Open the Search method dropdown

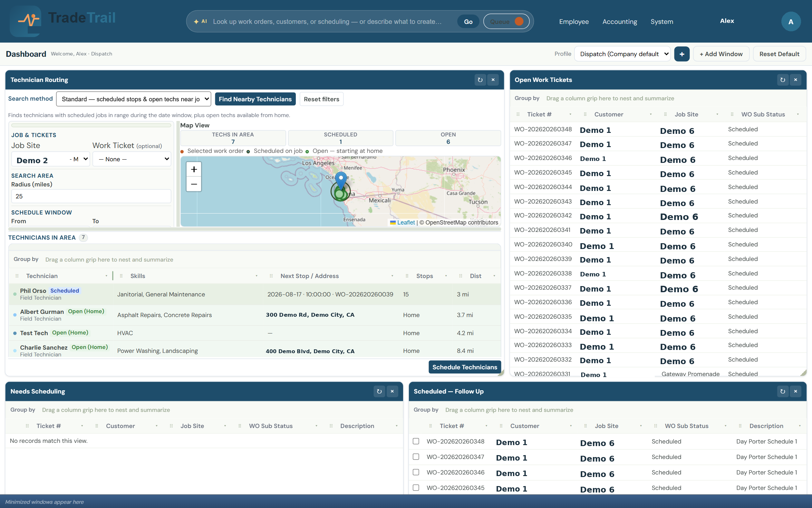133,99
